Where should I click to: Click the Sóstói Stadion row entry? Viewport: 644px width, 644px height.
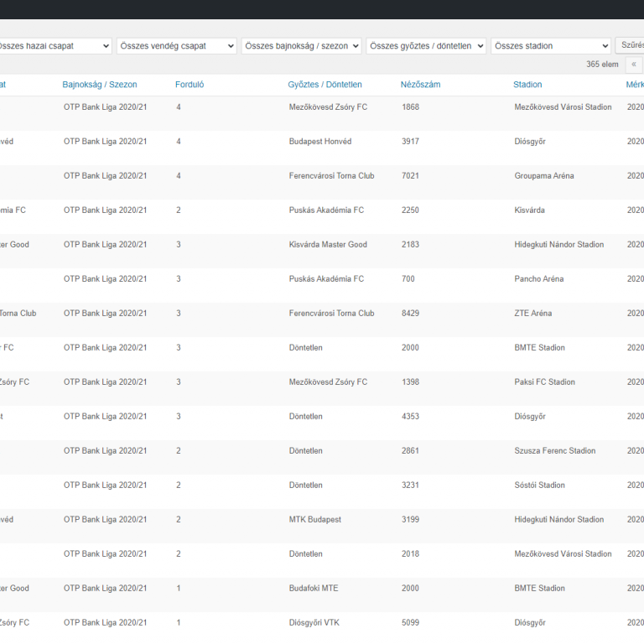(x=540, y=486)
